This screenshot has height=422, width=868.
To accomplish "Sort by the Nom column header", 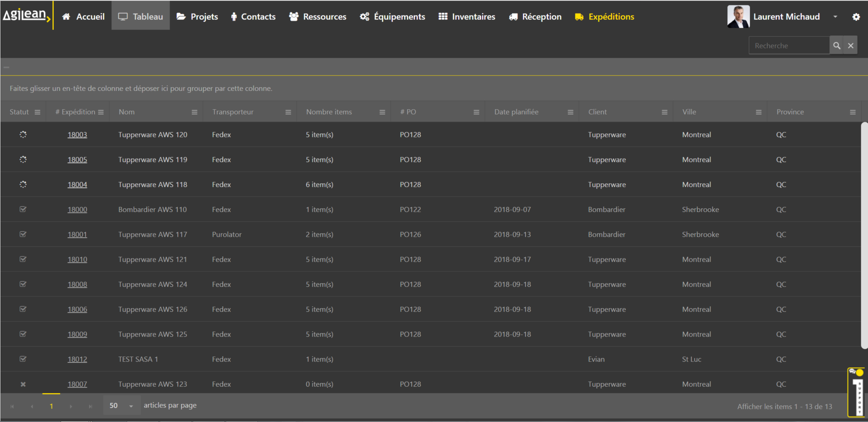I will pos(127,112).
